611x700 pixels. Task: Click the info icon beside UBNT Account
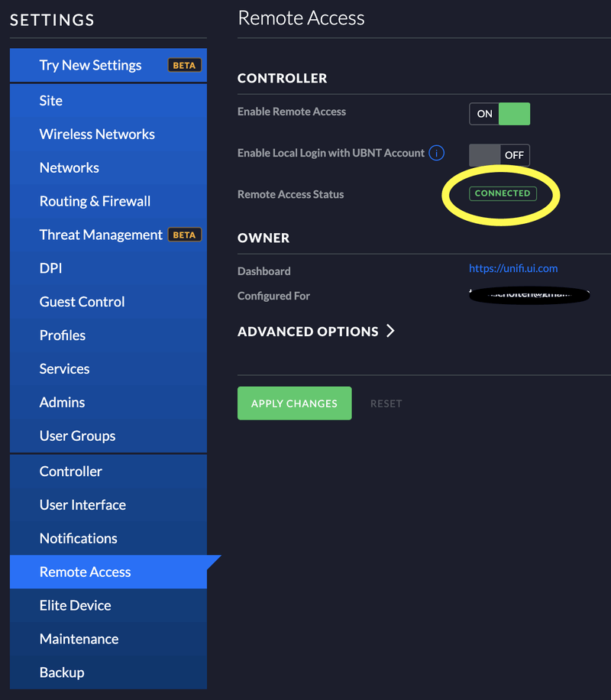(x=437, y=154)
